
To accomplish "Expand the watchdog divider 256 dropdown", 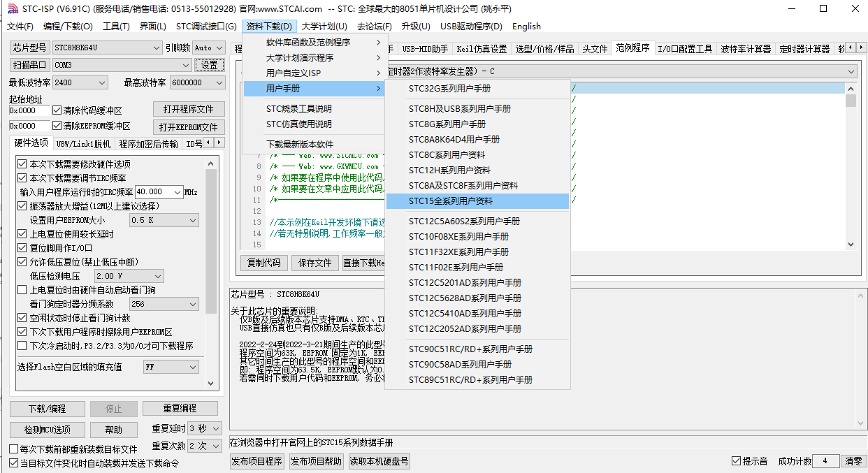I will (x=164, y=304).
